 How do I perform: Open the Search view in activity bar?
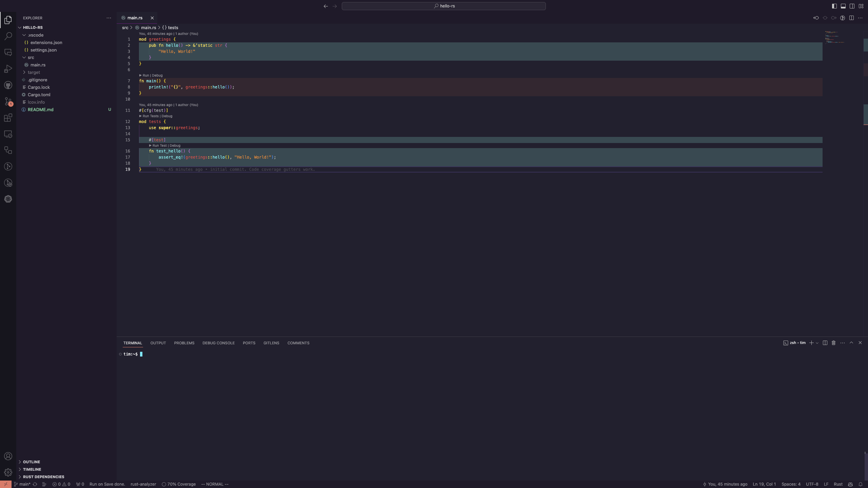(8, 36)
